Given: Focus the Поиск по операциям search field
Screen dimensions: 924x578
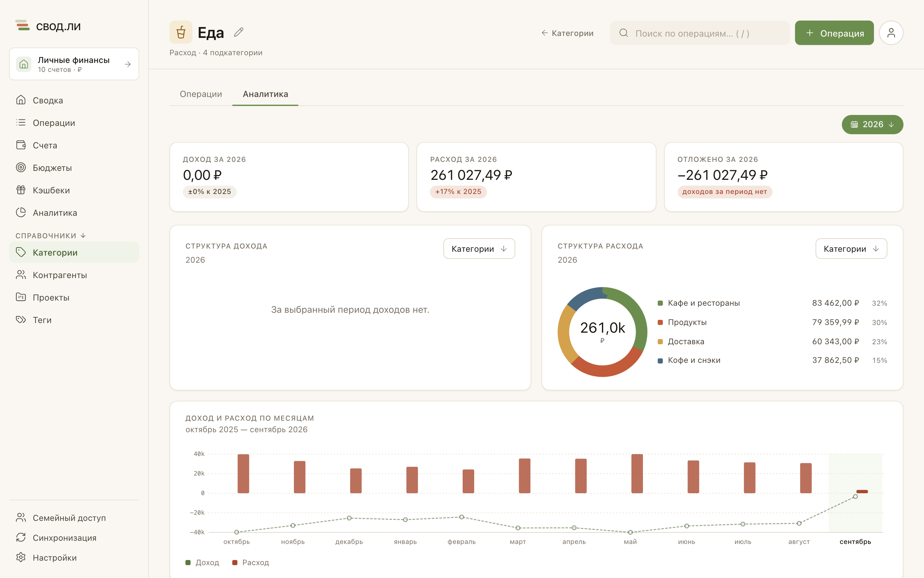Looking at the screenshot, I should 699,33.
